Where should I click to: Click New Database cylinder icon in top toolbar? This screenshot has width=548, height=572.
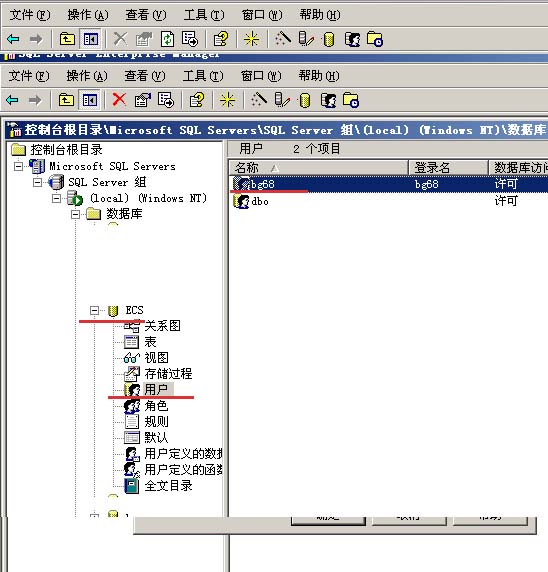point(329,39)
